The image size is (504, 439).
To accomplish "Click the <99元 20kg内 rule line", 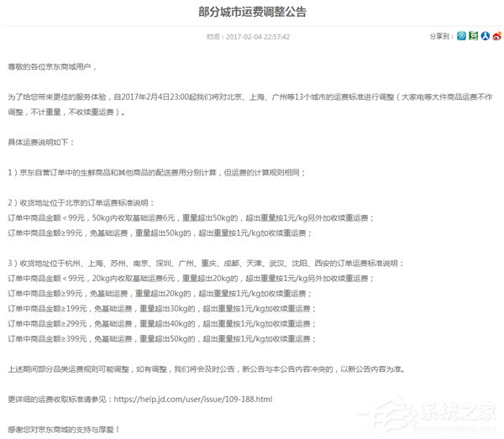I will [191, 279].
